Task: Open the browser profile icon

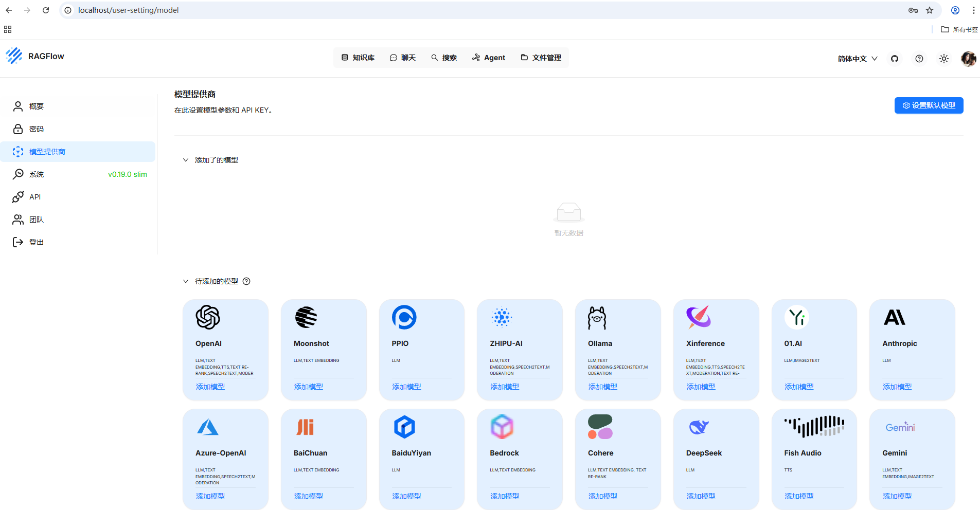Action: point(955,10)
